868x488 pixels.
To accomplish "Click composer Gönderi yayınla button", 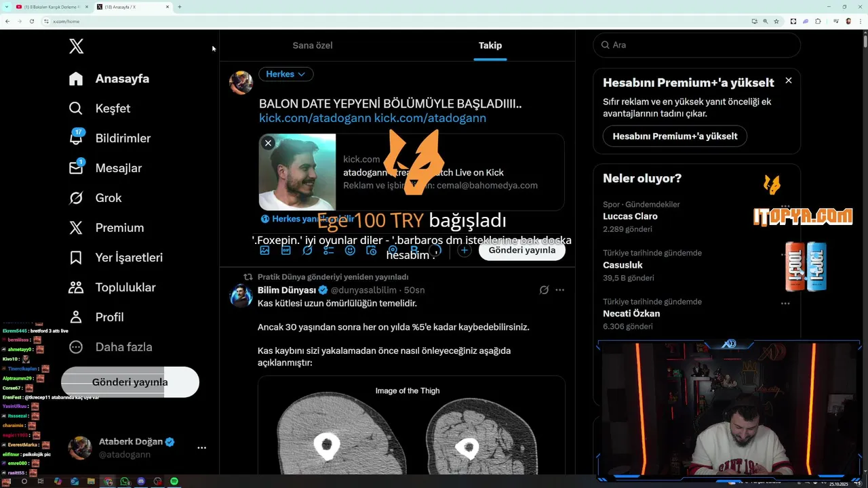I will pyautogui.click(x=522, y=250).
